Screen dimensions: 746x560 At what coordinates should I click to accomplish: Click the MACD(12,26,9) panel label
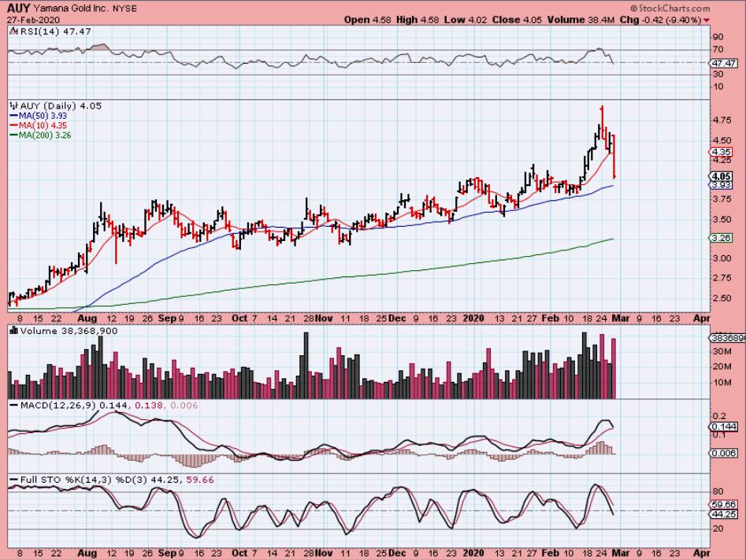(58, 406)
